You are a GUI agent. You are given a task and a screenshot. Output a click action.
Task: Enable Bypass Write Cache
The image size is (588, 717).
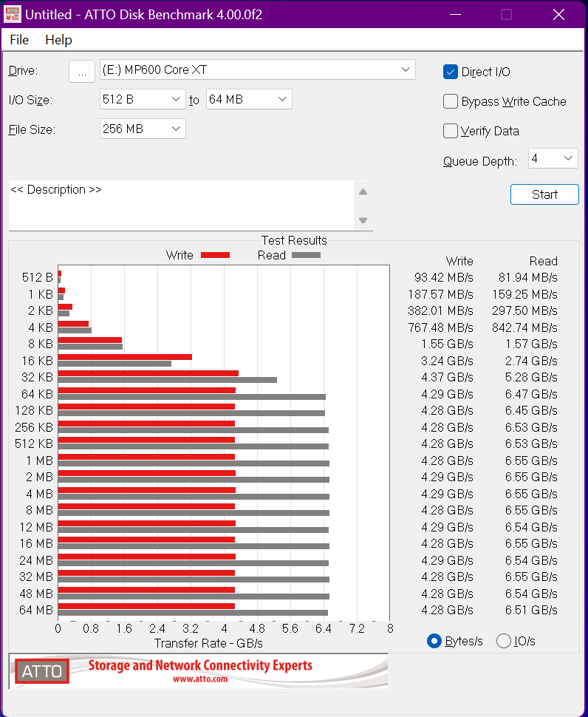pyautogui.click(x=451, y=101)
